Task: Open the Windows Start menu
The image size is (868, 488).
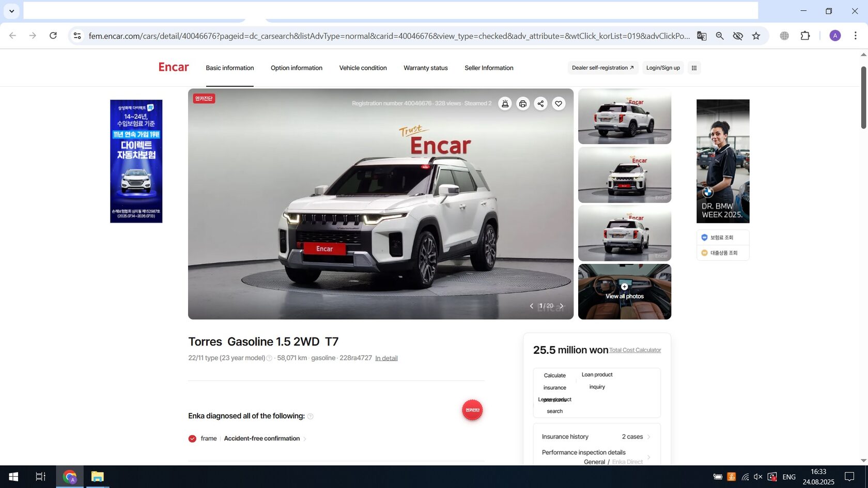Action: click(13, 477)
